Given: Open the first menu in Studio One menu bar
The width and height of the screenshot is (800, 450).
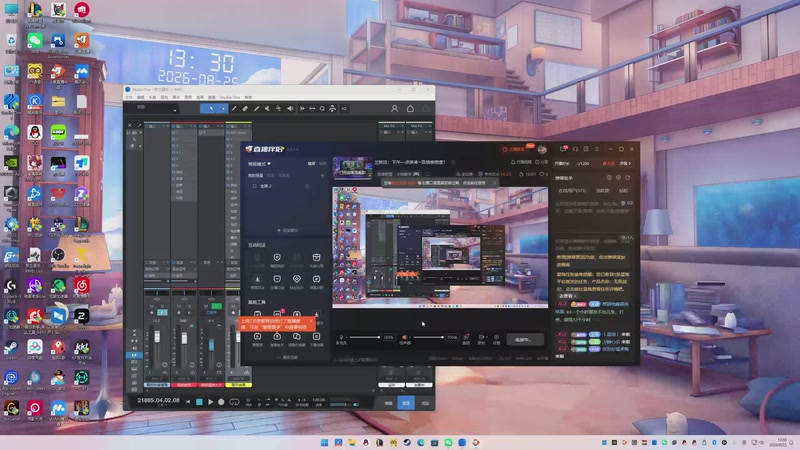Looking at the screenshot, I should pos(129,97).
